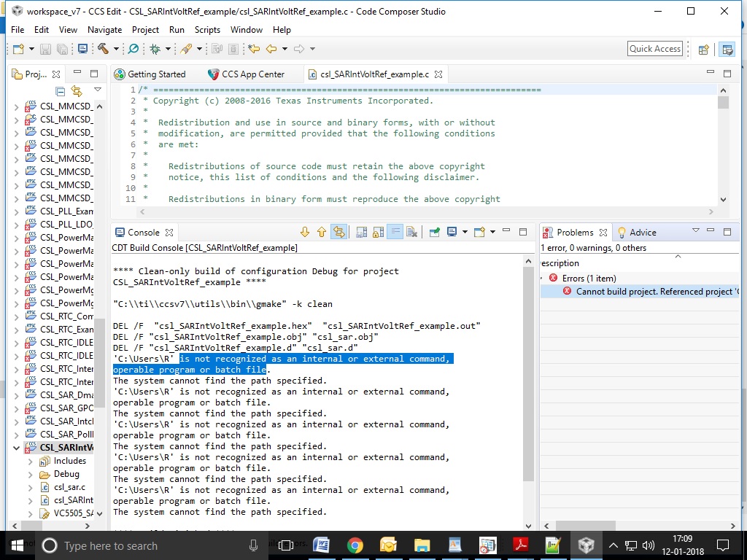Click the Open Console icon

click(x=479, y=232)
